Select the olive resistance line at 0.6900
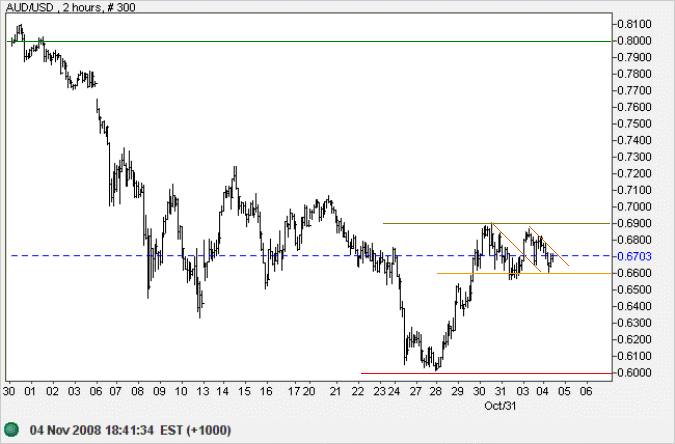Image resolution: width=675 pixels, height=444 pixels. (x=497, y=223)
